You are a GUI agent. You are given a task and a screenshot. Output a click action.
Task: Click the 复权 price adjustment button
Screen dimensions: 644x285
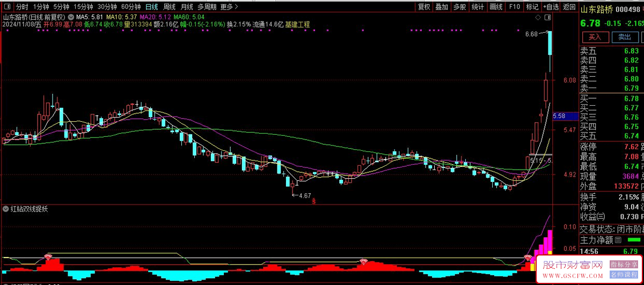tap(424, 7)
